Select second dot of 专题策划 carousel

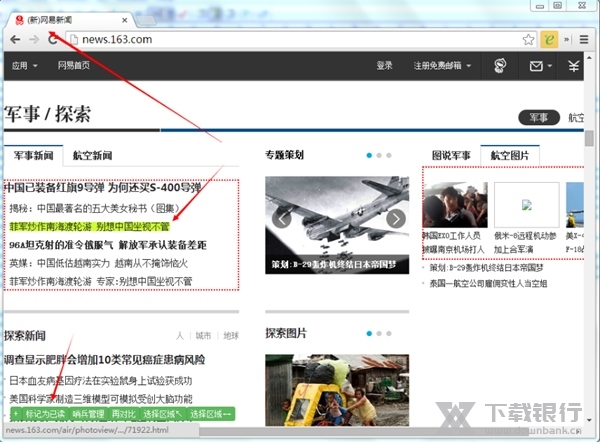click(379, 155)
